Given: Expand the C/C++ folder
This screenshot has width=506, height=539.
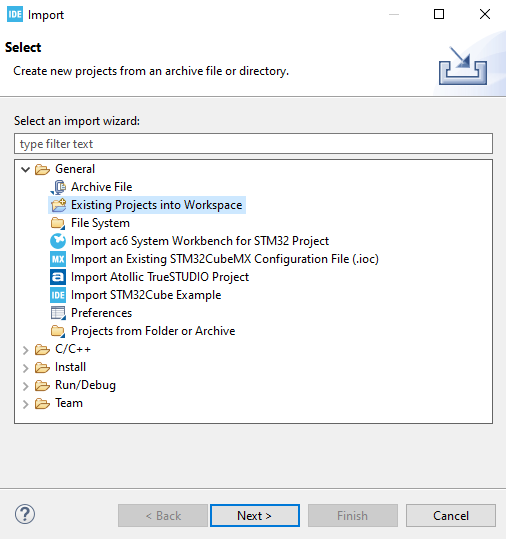Looking at the screenshot, I should 25,350.
